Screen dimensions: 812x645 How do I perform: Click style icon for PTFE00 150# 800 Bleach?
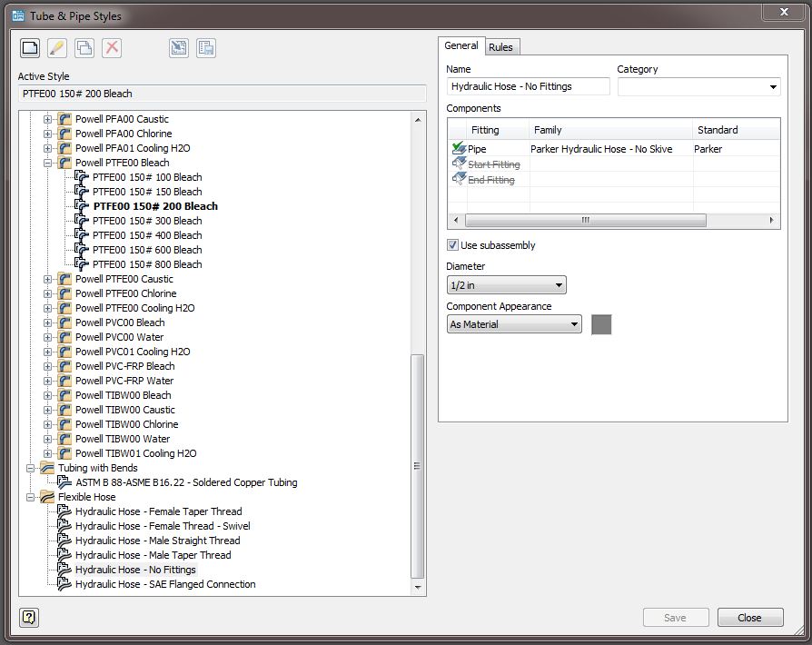coord(82,264)
